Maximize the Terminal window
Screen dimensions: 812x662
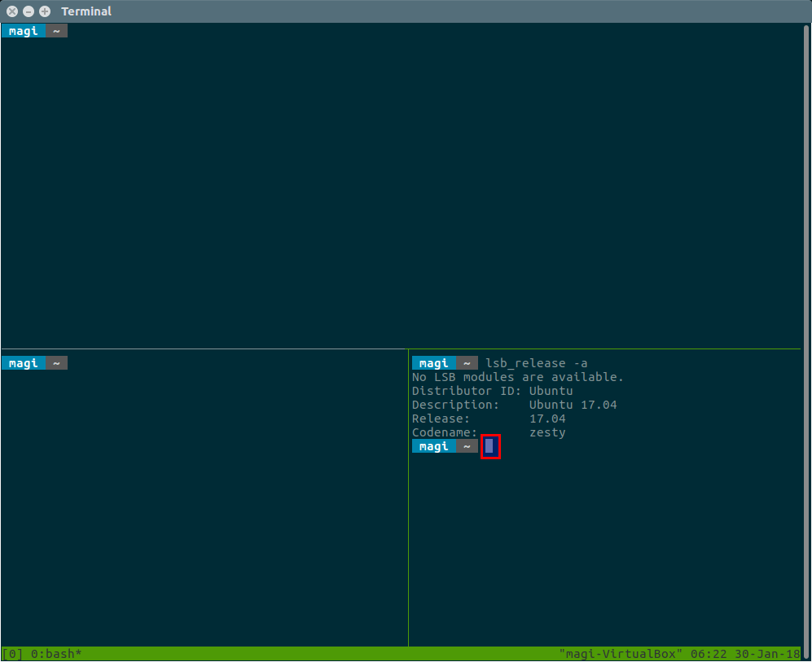pyautogui.click(x=44, y=11)
